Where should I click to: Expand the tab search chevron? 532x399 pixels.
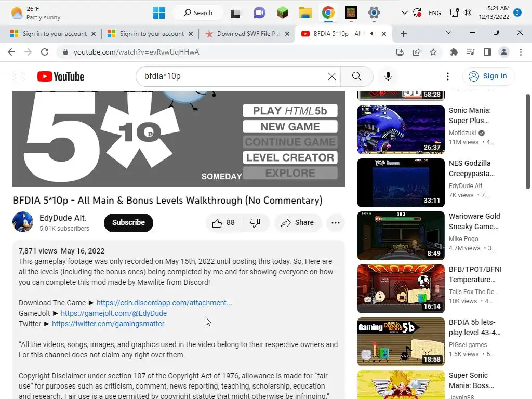448,32
